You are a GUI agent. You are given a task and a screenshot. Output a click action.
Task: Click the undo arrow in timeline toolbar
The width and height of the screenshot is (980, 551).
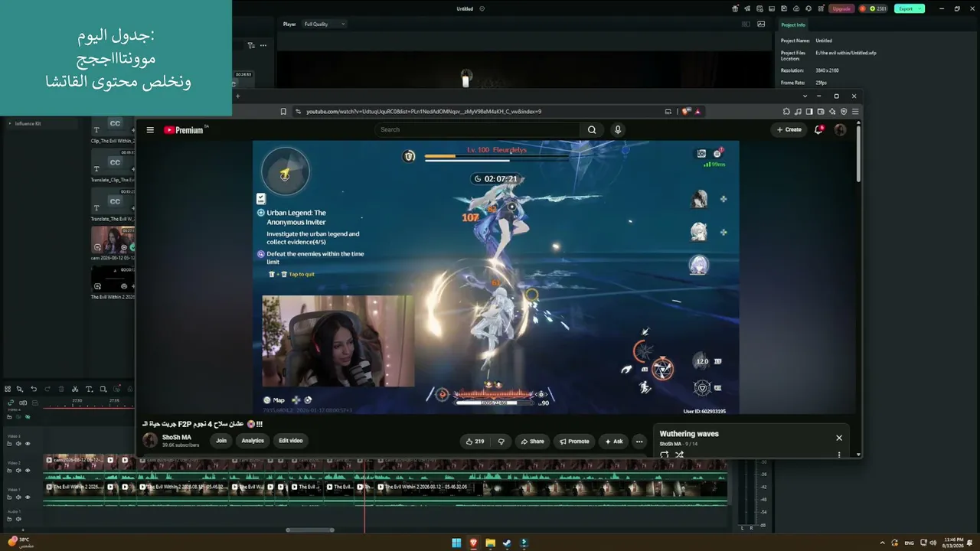34,390
